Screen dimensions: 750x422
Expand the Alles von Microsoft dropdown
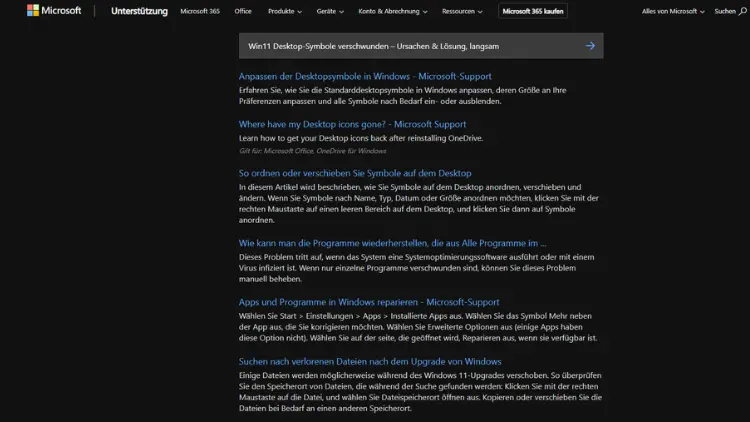[x=673, y=11]
